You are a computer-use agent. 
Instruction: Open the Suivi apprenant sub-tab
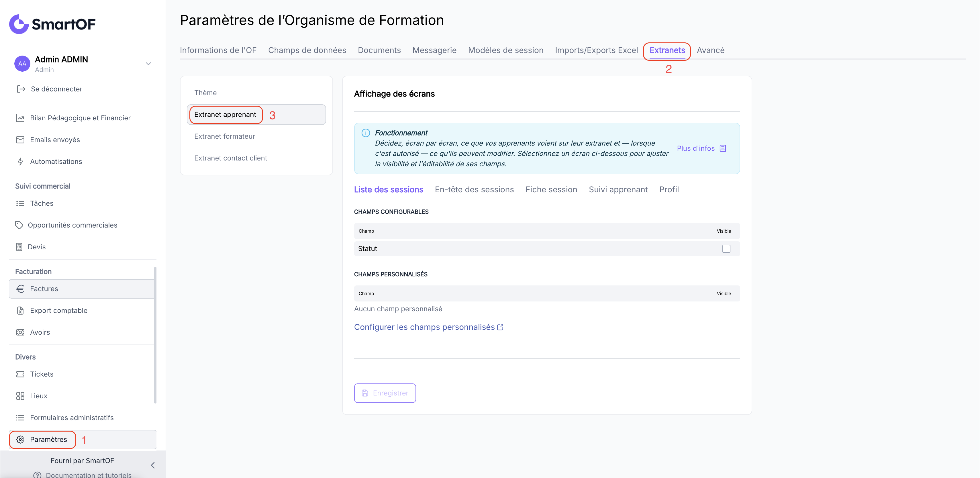[618, 189]
